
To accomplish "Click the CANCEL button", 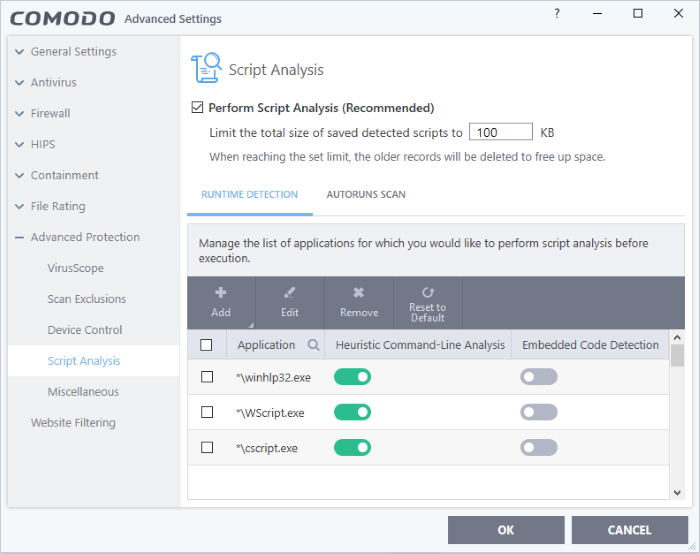I will click(x=629, y=530).
